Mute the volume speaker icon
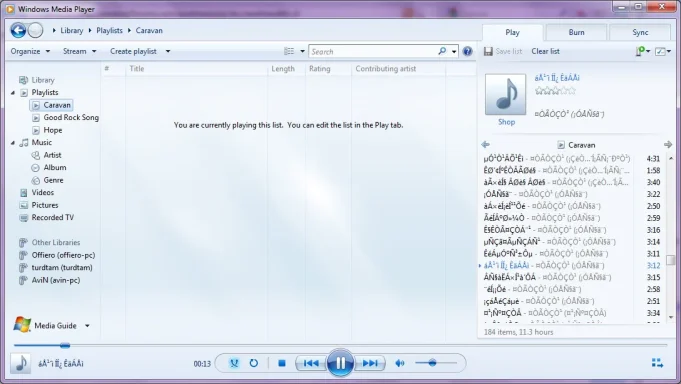 (400, 363)
